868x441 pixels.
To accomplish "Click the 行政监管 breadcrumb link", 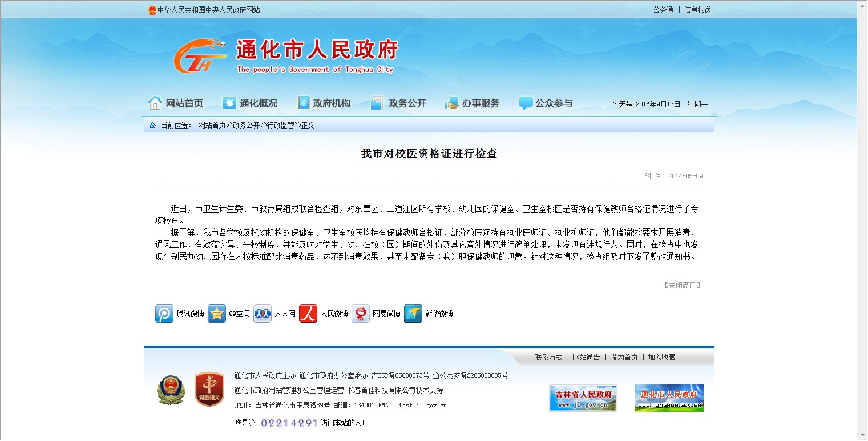I will [281, 125].
